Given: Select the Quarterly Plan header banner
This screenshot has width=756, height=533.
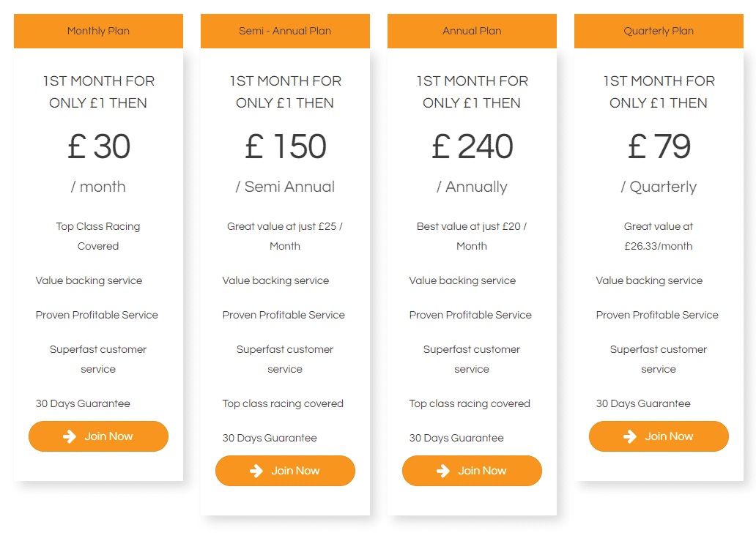Looking at the screenshot, I should coord(659,31).
